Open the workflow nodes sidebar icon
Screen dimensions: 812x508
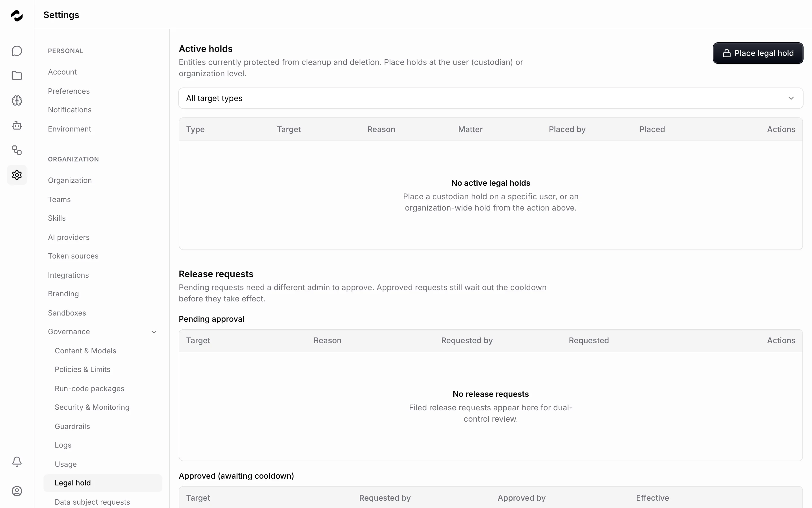(x=17, y=150)
